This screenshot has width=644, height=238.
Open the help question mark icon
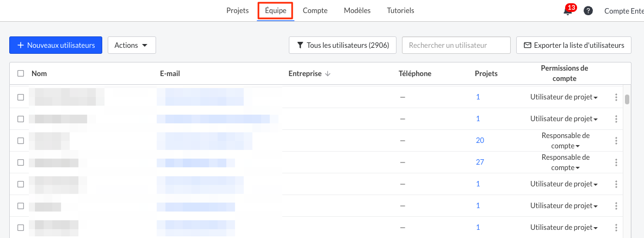coord(588,11)
